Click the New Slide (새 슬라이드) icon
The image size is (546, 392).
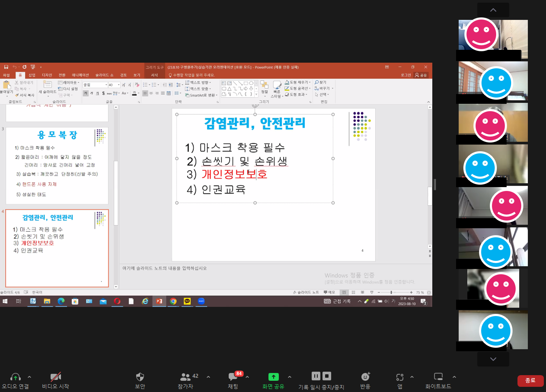point(47,84)
